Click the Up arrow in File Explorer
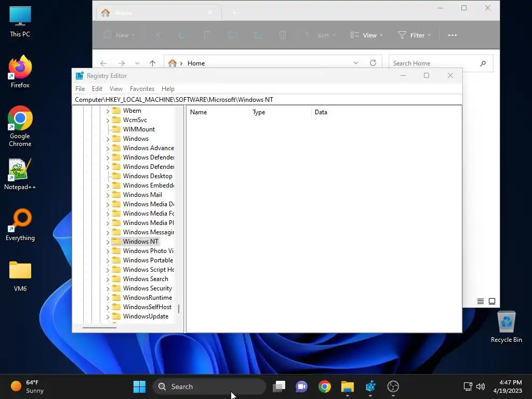The width and height of the screenshot is (532, 399). point(152,63)
